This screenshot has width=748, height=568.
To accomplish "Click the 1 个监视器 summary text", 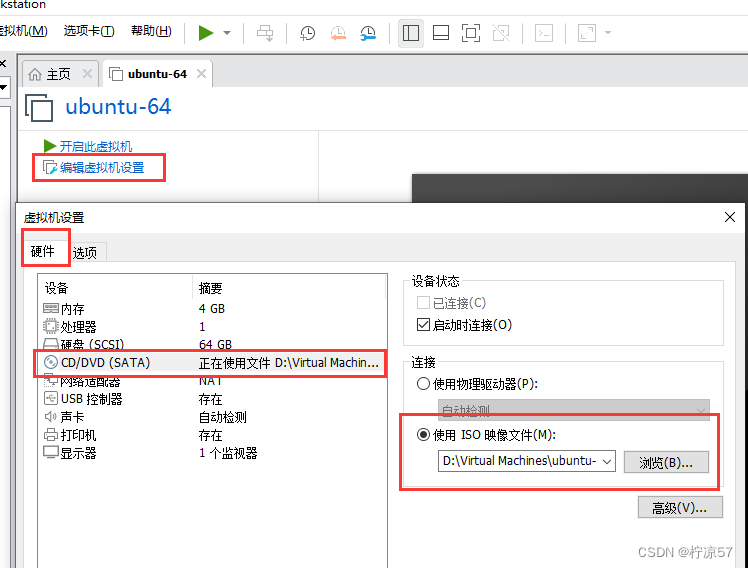I will 228,453.
